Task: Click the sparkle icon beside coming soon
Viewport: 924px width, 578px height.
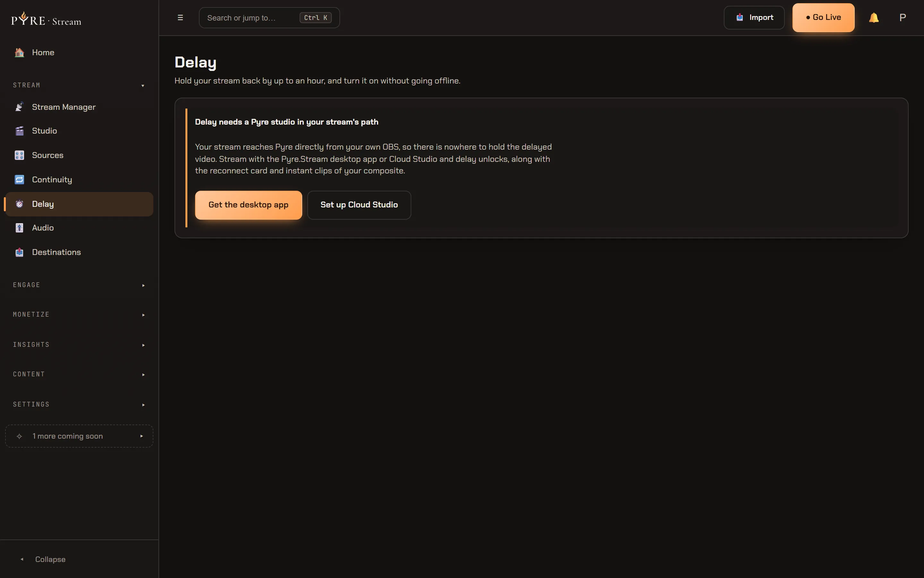Action: [x=20, y=436]
